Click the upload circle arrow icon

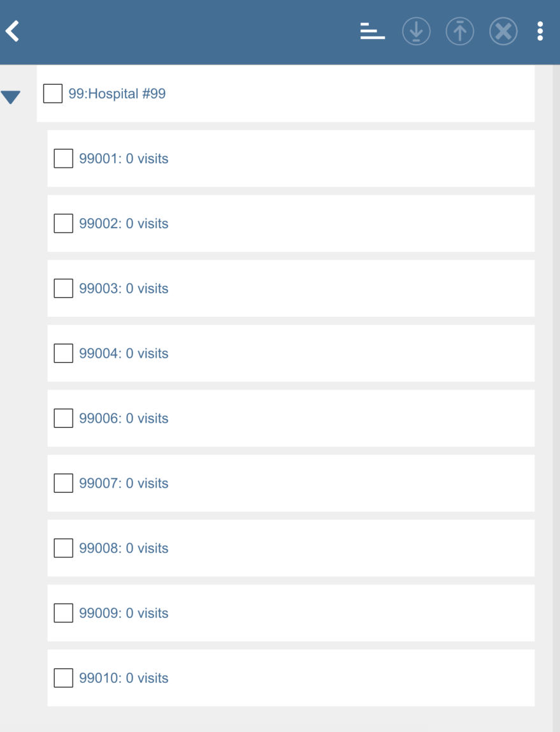coord(459,31)
